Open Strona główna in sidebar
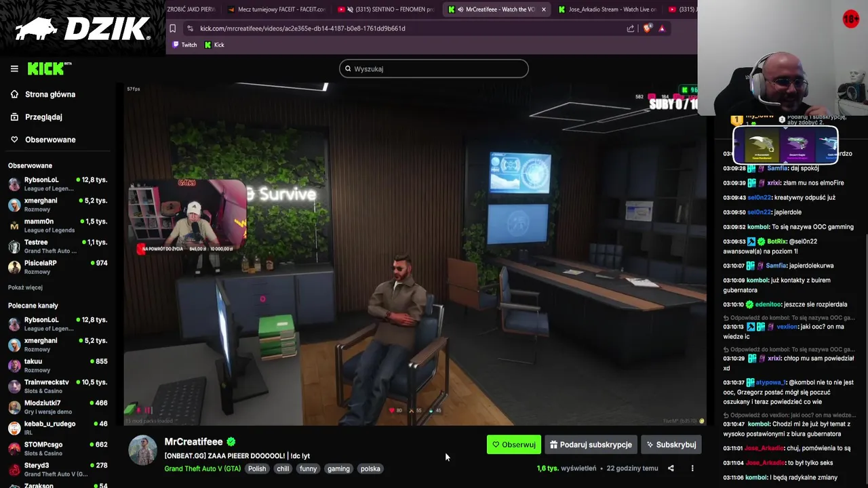Viewport: 868px width, 488px height. pyautogui.click(x=50, y=94)
